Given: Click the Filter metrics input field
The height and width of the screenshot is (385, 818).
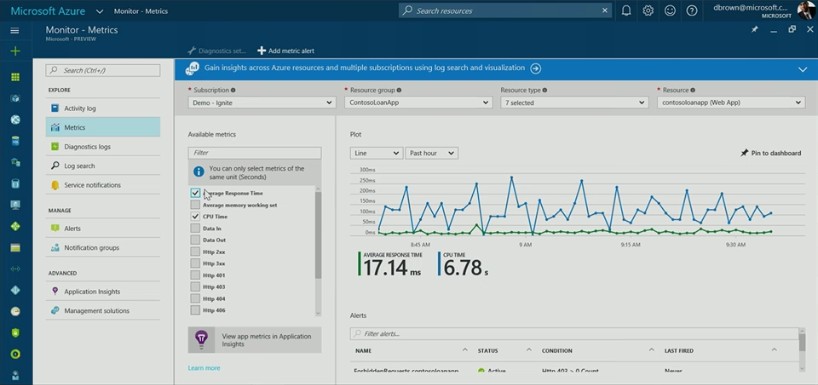Looking at the screenshot, I should (255, 153).
